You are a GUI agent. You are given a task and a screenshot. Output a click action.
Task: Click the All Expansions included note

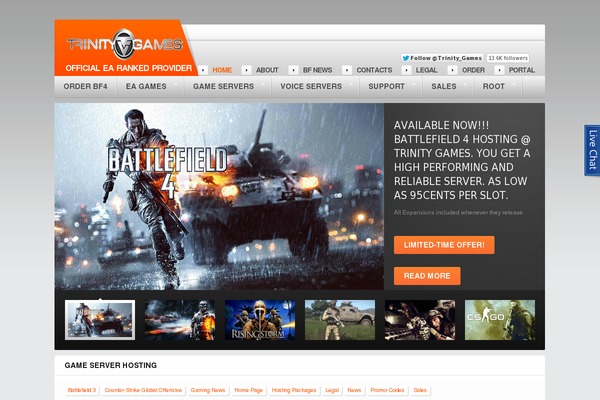[458, 213]
